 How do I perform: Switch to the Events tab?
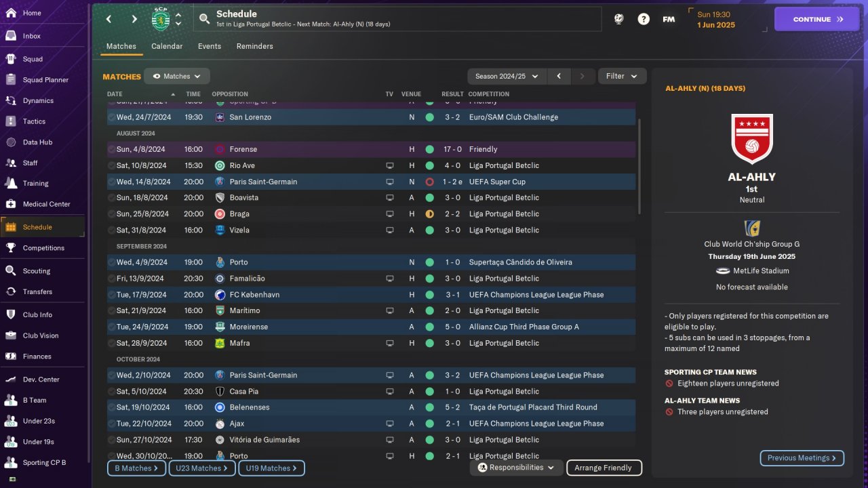tap(210, 46)
